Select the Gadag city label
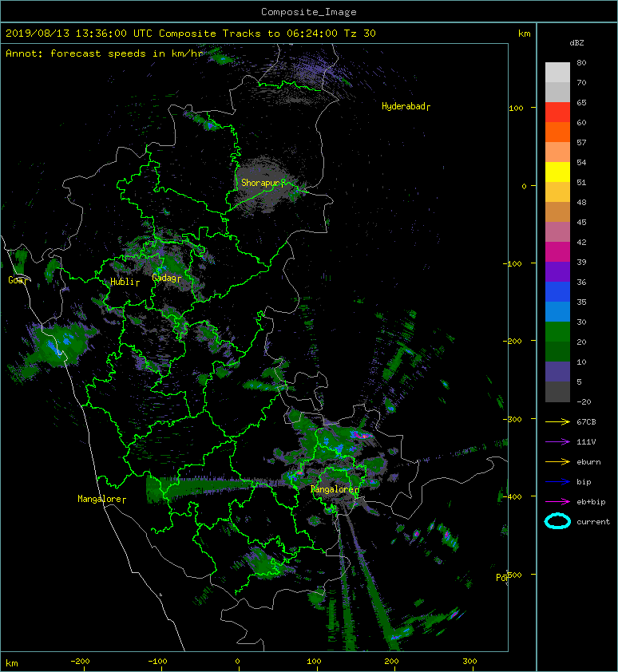Screen dimensions: 618x672 coord(166,279)
